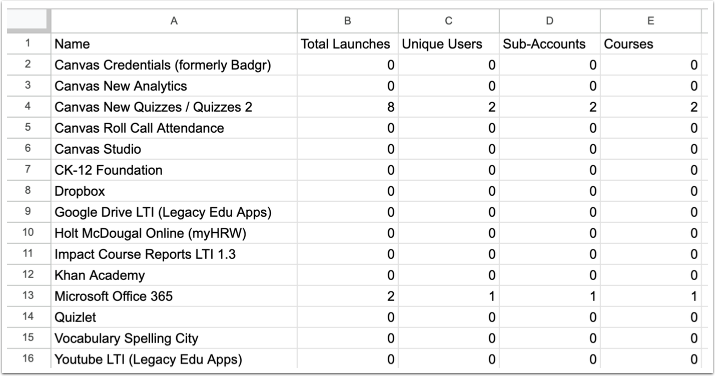Click Unique Users value for Microsoft Office 365
This screenshot has width=715, height=376.
449,296
